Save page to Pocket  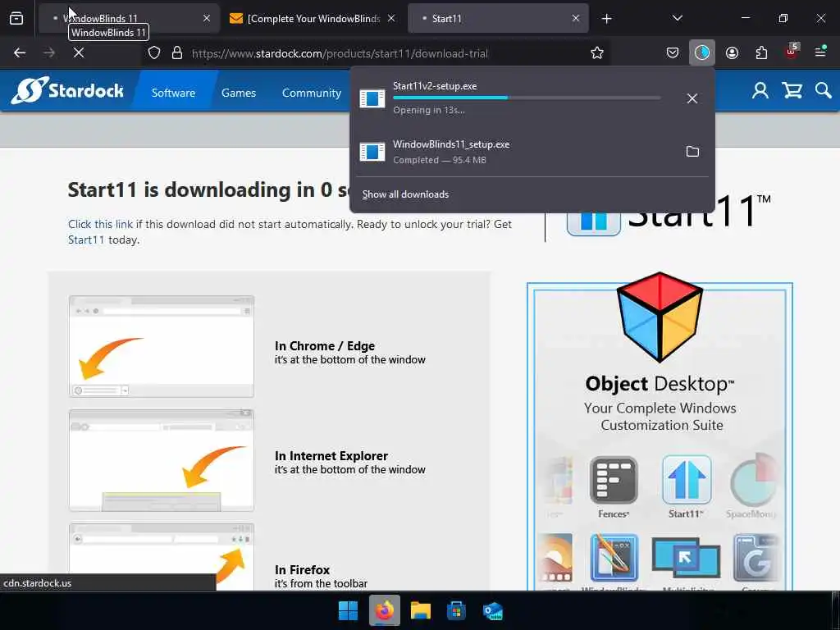coord(673,52)
